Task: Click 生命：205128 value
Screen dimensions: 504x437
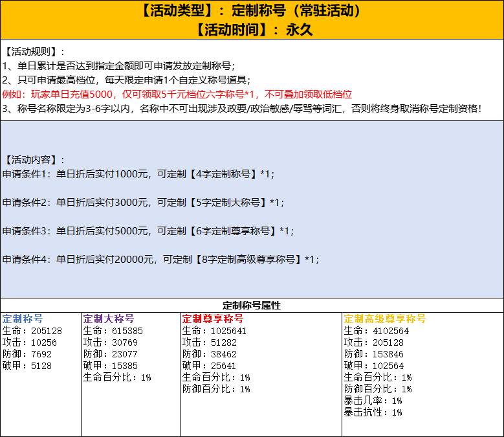Action: [32, 331]
